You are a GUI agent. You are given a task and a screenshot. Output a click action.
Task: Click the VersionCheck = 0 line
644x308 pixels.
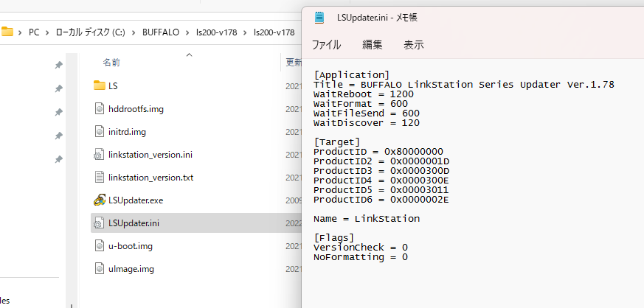point(361,248)
